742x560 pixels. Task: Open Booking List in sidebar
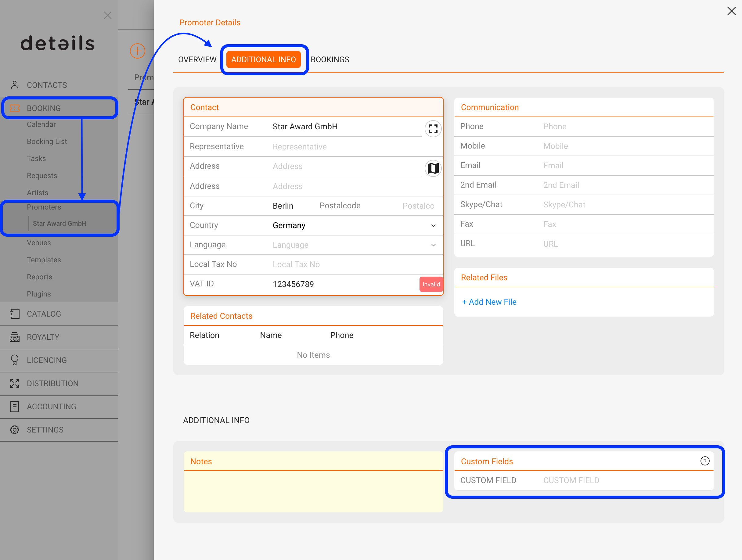(47, 142)
